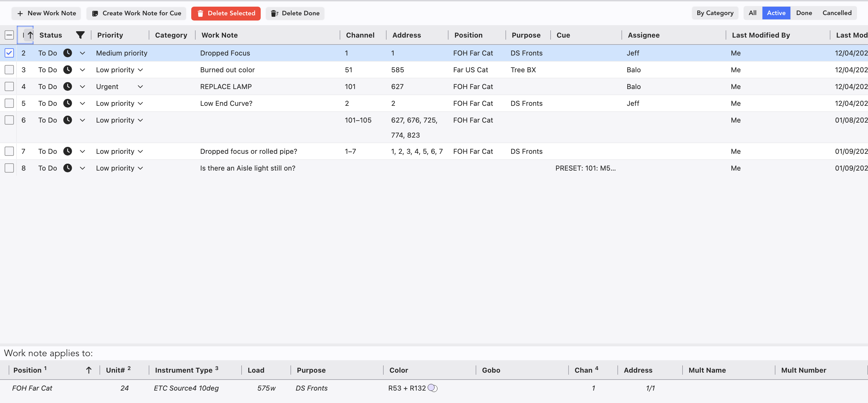Click the sort arrow in the ID column header

pyautogui.click(x=30, y=35)
